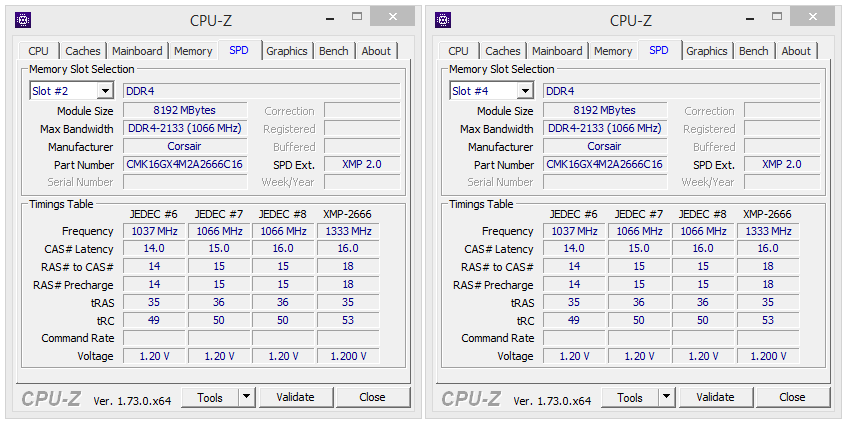845x425 pixels.
Task: Click Validate button in left window
Action: tap(295, 398)
